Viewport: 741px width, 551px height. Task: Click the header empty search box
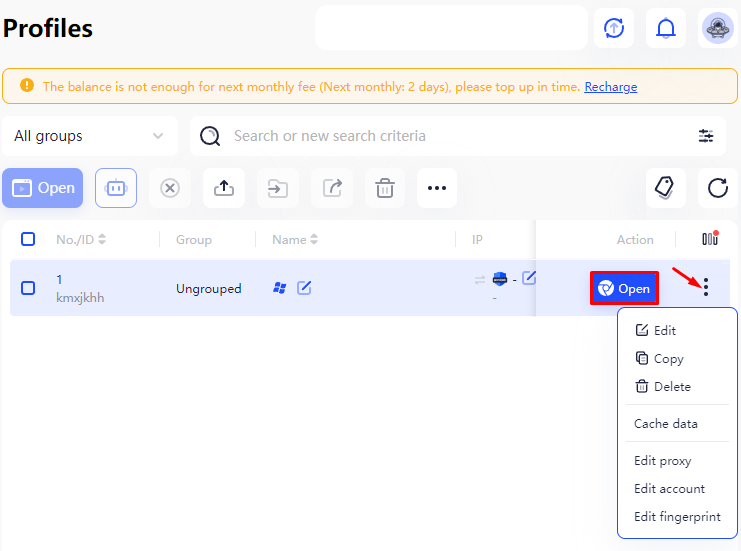(451, 28)
